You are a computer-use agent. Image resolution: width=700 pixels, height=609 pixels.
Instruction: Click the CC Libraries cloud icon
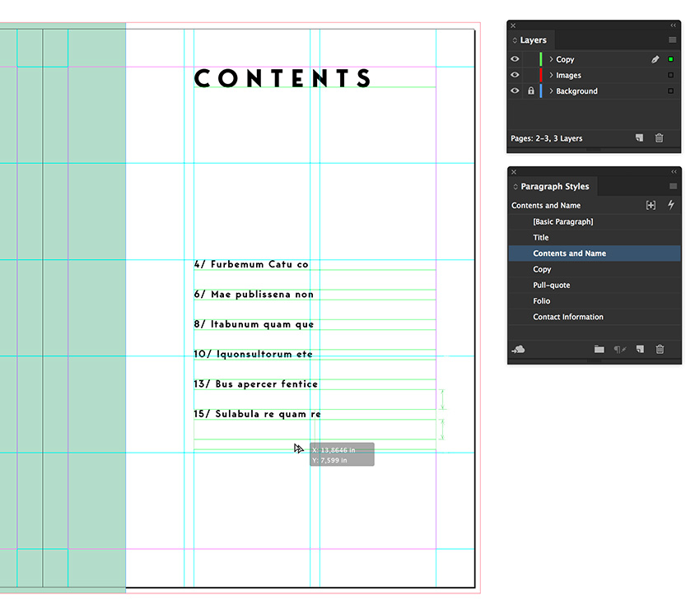[519, 347]
